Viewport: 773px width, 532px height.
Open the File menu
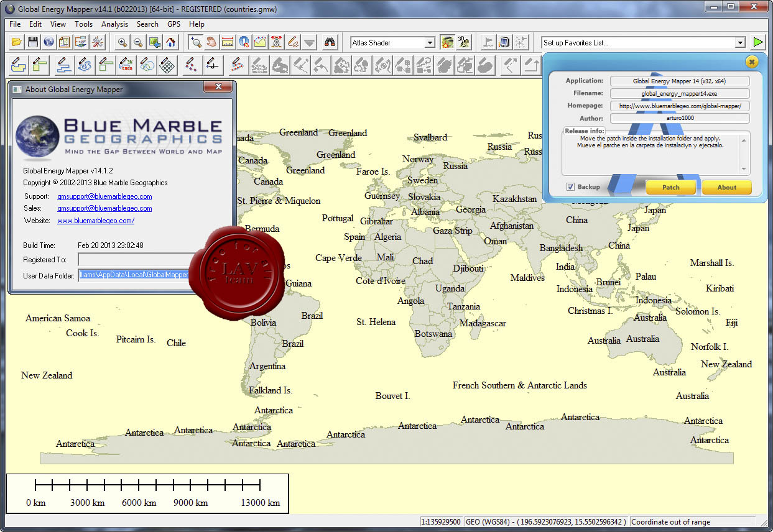click(x=15, y=24)
